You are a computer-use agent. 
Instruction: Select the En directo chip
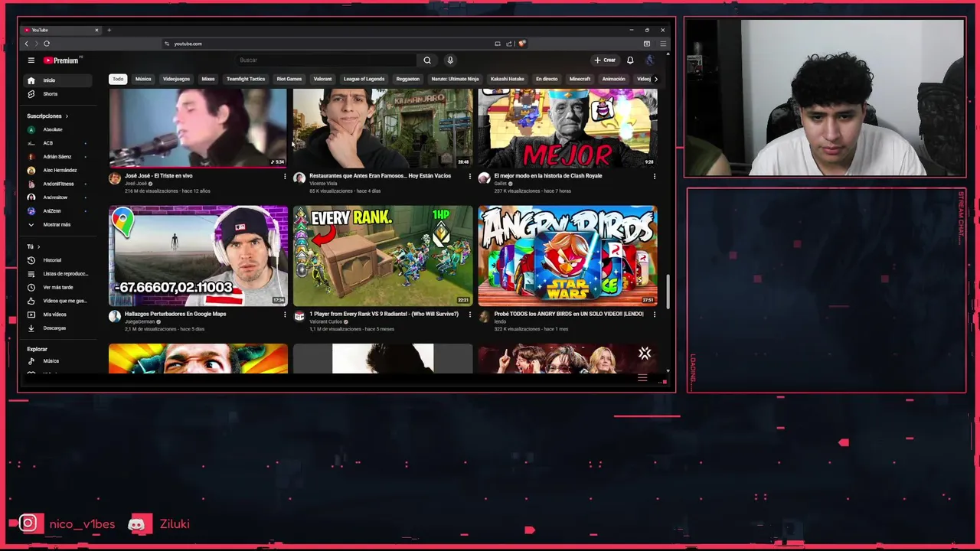point(547,79)
